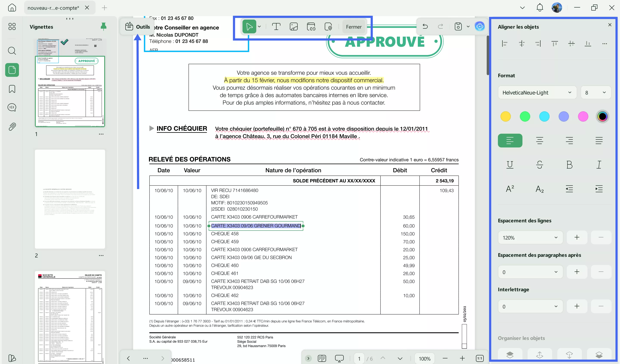Align objects to the left edge

[x=505, y=43]
